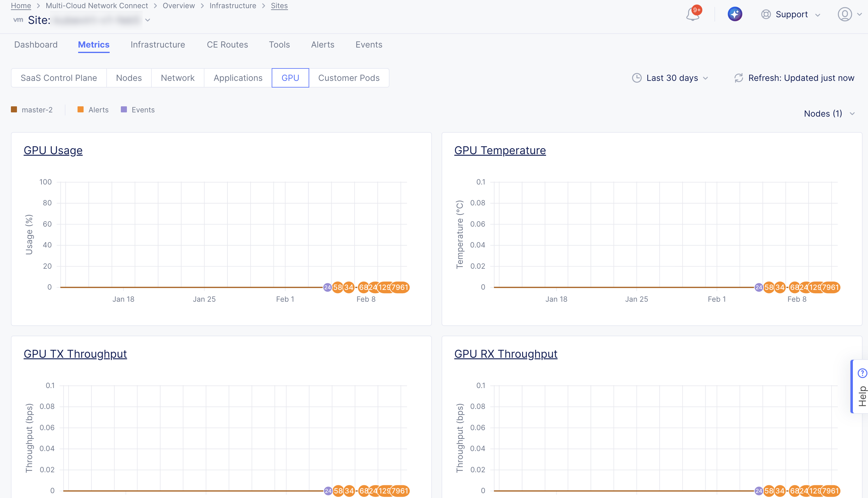Open the user account icon
Screen dimensions: 868x498
tap(844, 14)
